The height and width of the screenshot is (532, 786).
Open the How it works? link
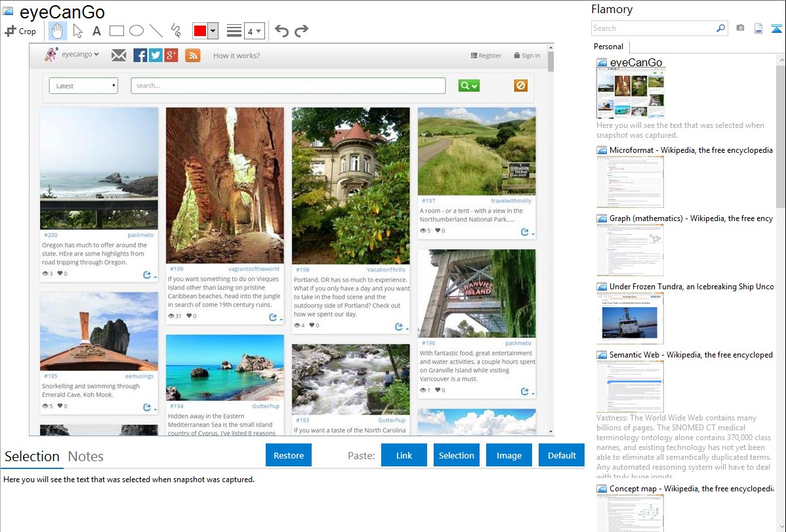pyautogui.click(x=237, y=56)
